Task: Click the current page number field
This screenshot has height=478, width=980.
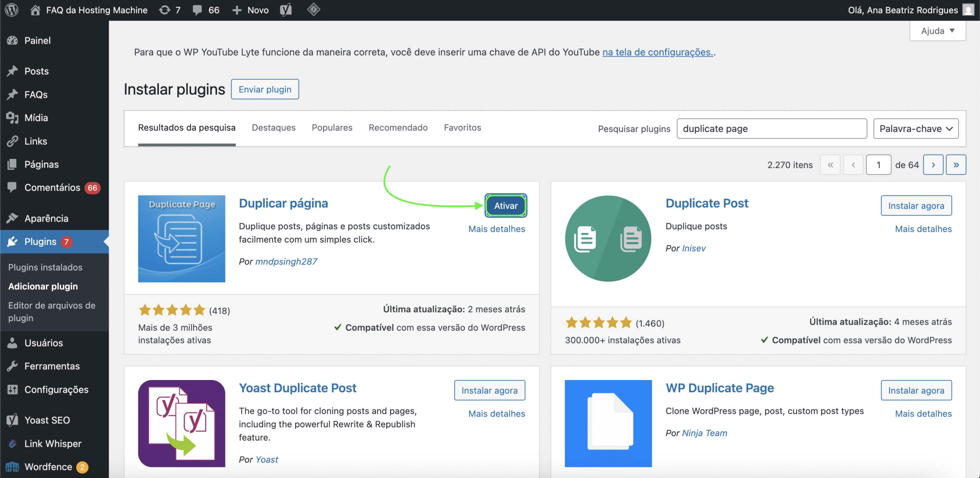Action: [879, 165]
